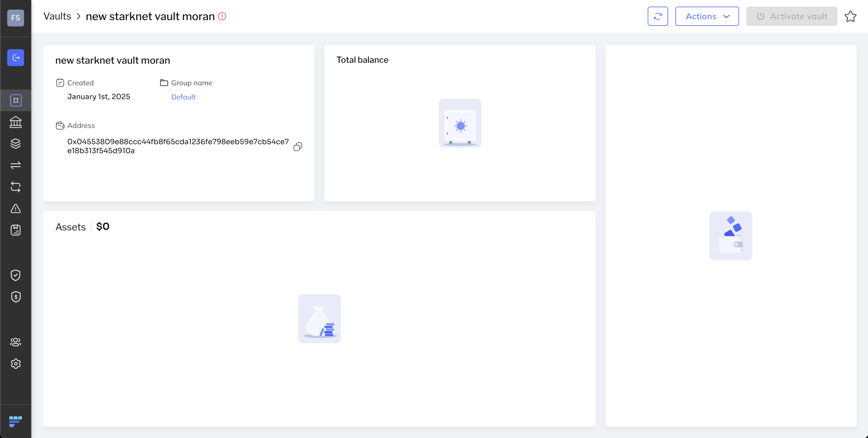Select the vaults sidebar icon
This screenshot has height=438, width=868.
[16, 100]
